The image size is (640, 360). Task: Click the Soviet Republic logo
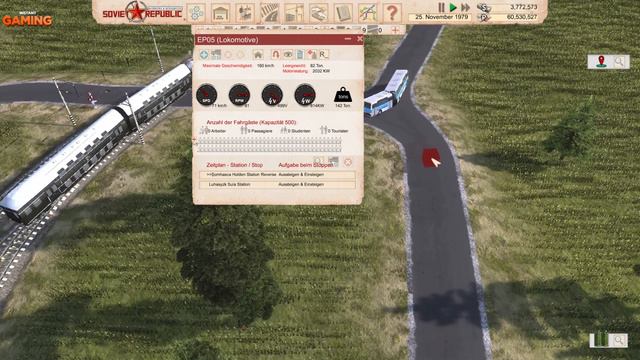142,12
